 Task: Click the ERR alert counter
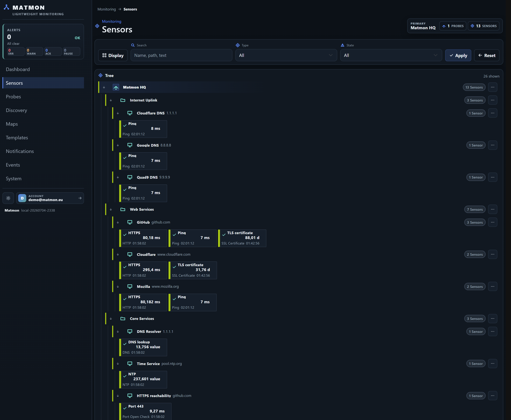click(x=16, y=51)
